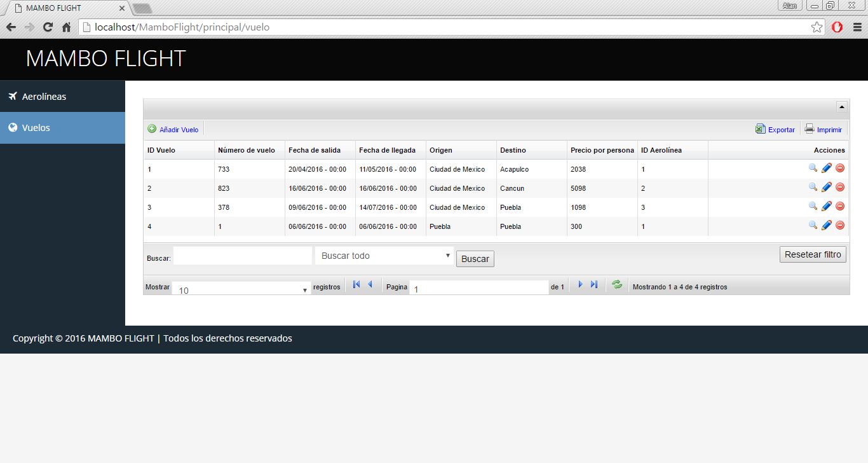Go to the first page of results

pyautogui.click(x=356, y=284)
